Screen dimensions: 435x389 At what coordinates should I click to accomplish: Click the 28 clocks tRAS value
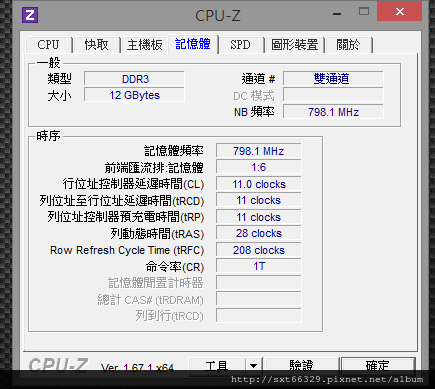pos(259,233)
